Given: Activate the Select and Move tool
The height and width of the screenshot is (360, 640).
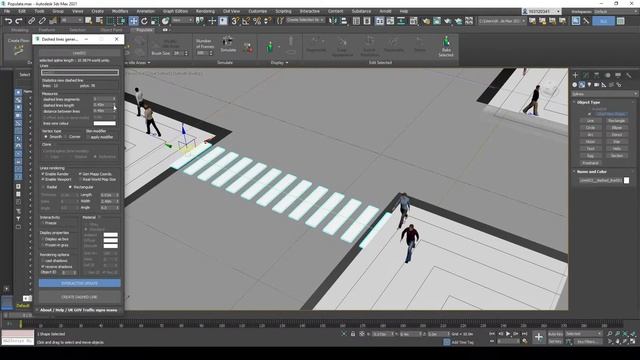Looking at the screenshot, I should [x=133, y=20].
